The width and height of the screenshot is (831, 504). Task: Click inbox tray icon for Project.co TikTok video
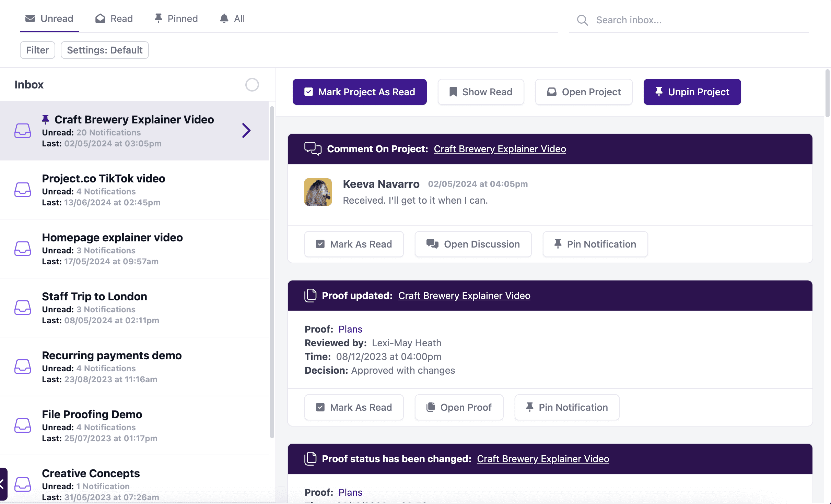tap(23, 190)
